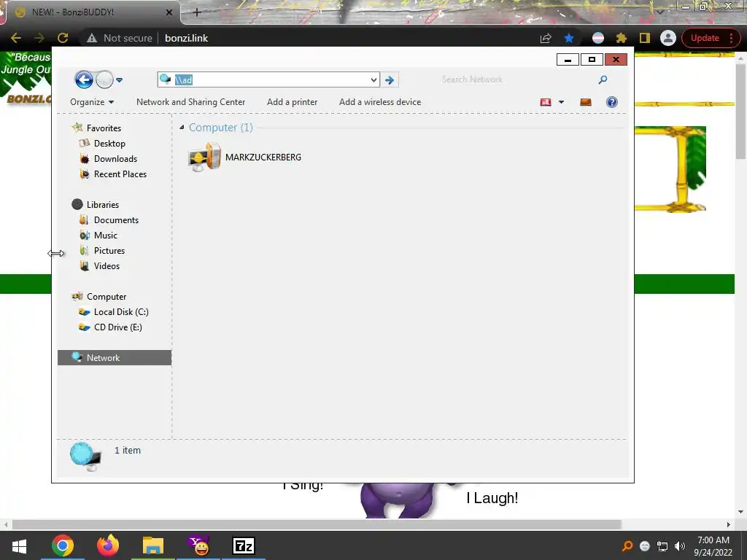Image resolution: width=747 pixels, height=560 pixels.
Task: Go back in the Chrome browser
Action: point(16,38)
